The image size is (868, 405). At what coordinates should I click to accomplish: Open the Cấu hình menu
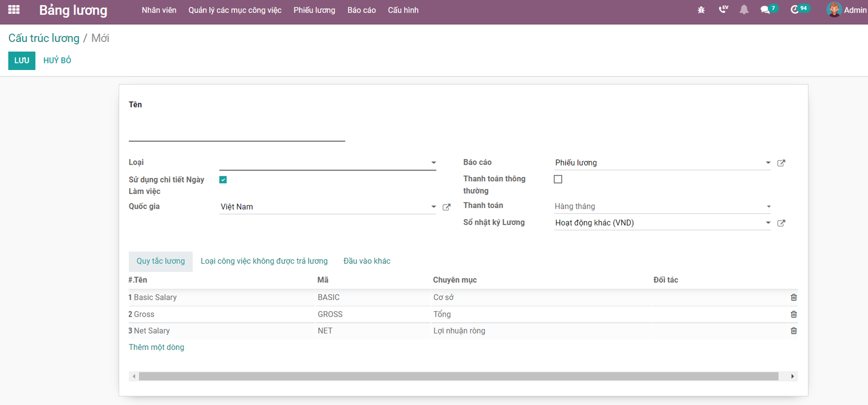point(403,10)
